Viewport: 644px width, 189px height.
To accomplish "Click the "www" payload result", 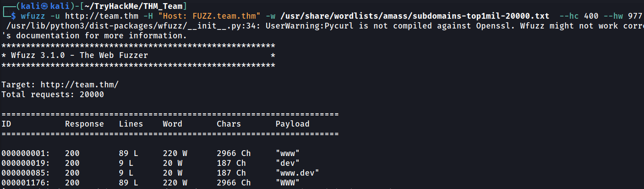I will (288, 153).
